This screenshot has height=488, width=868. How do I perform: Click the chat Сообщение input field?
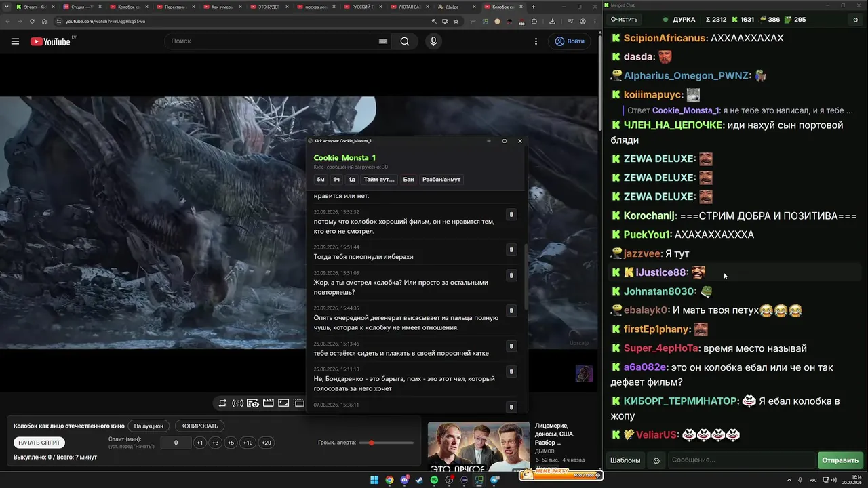tap(742, 460)
